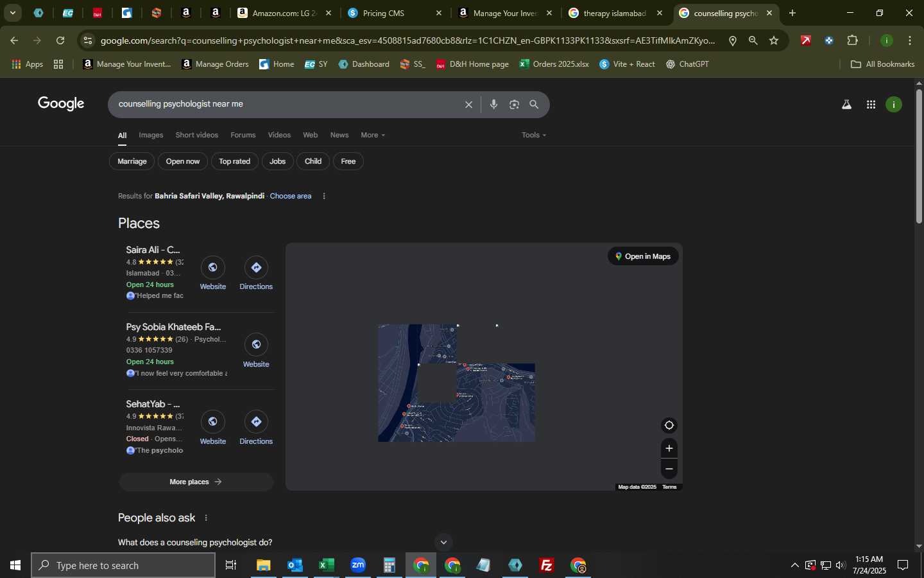Open More places button

(x=196, y=482)
